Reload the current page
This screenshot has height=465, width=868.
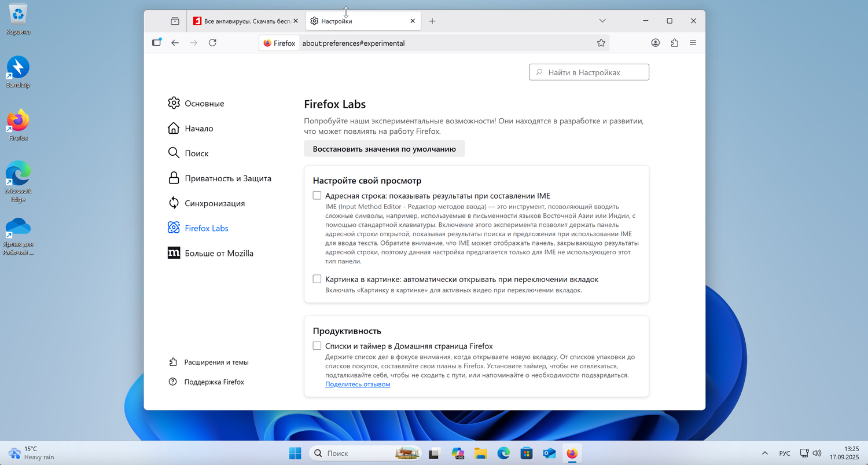[x=212, y=43]
